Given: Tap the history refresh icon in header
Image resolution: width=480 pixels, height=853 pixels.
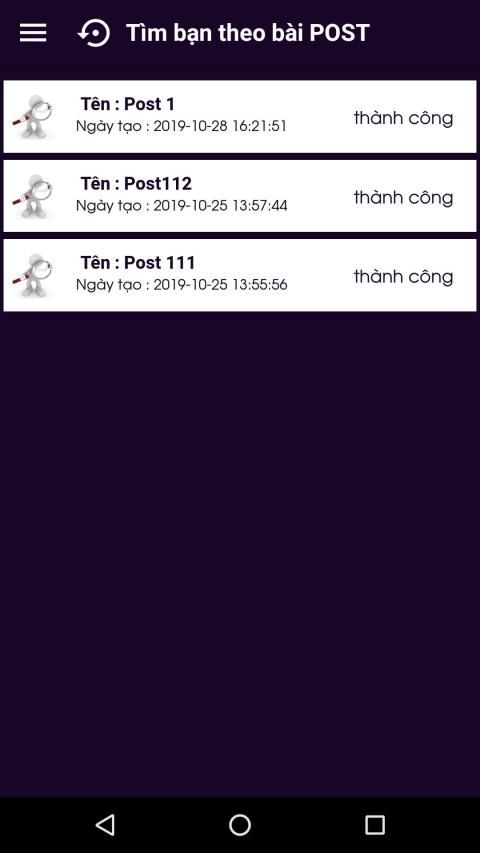Looking at the screenshot, I should point(94,33).
